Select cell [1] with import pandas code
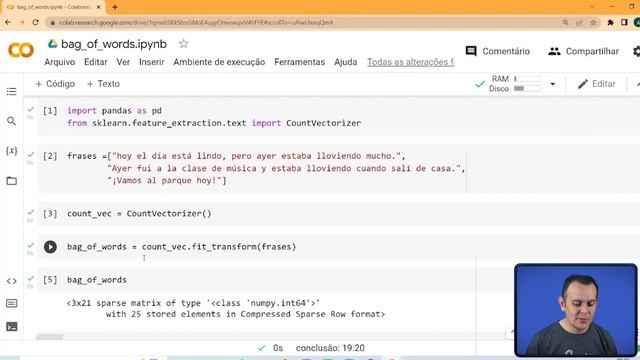640x360 pixels. tap(339, 117)
